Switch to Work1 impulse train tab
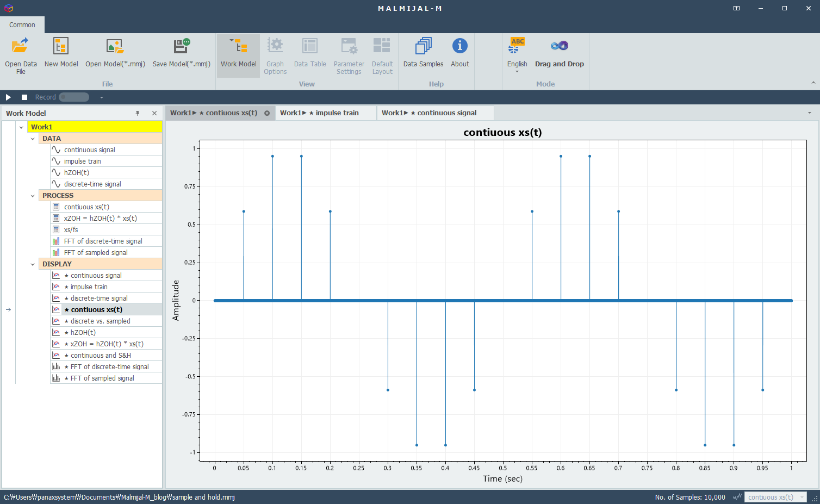 click(x=326, y=113)
